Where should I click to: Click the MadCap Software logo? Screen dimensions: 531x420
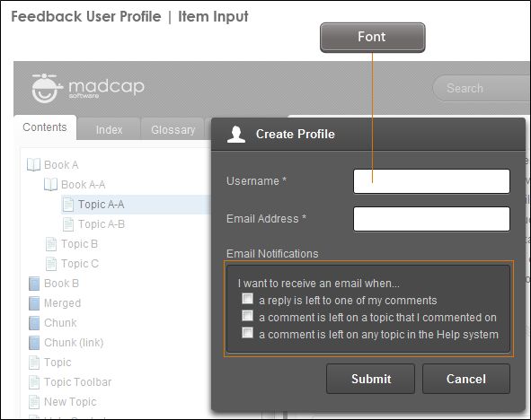88,88
